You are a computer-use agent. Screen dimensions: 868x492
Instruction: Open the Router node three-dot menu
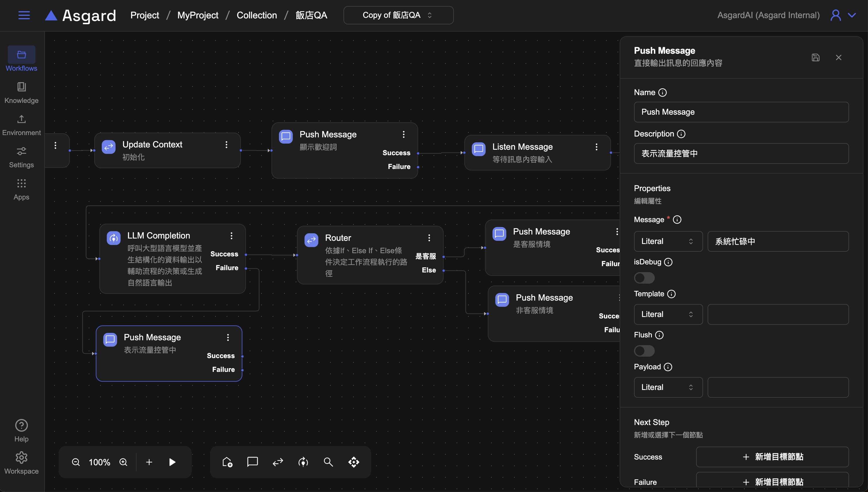pos(429,238)
